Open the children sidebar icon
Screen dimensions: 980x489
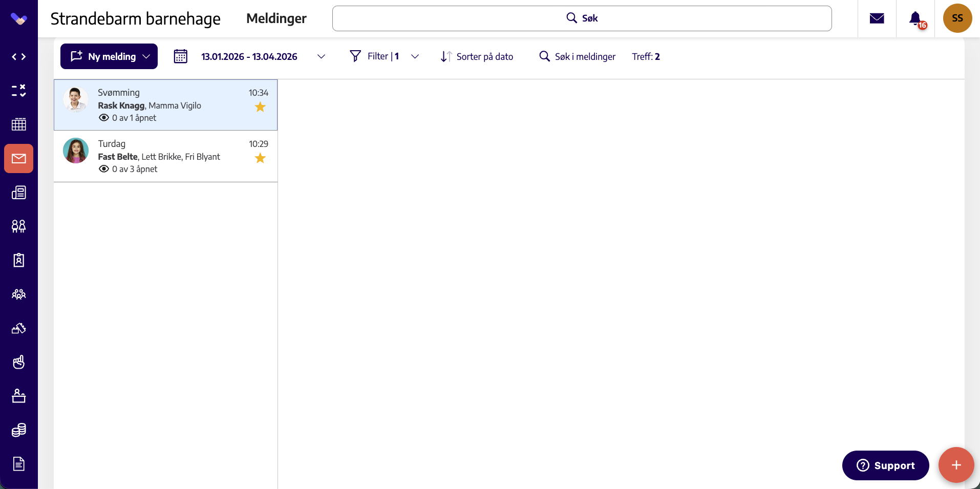pos(19,226)
